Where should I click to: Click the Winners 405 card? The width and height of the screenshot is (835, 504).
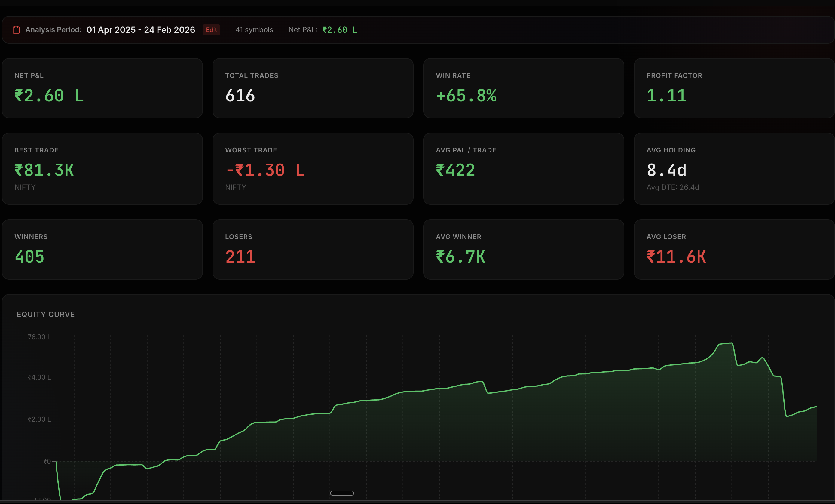tap(102, 250)
